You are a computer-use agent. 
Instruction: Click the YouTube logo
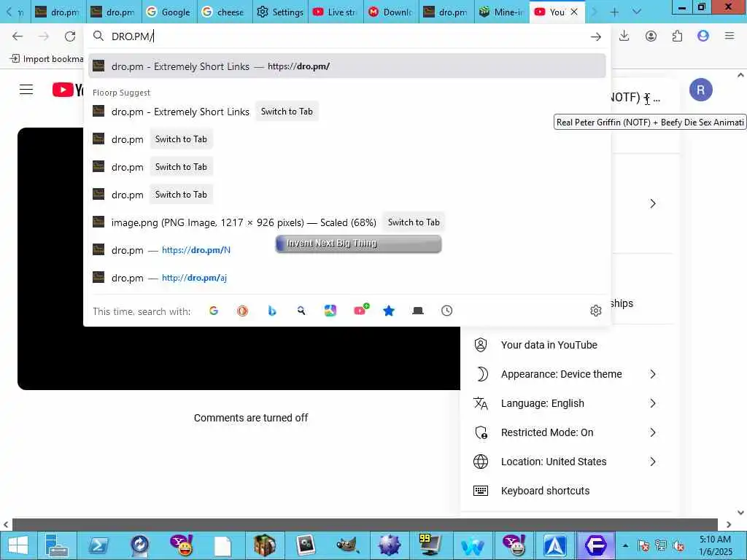pyautogui.click(x=68, y=90)
